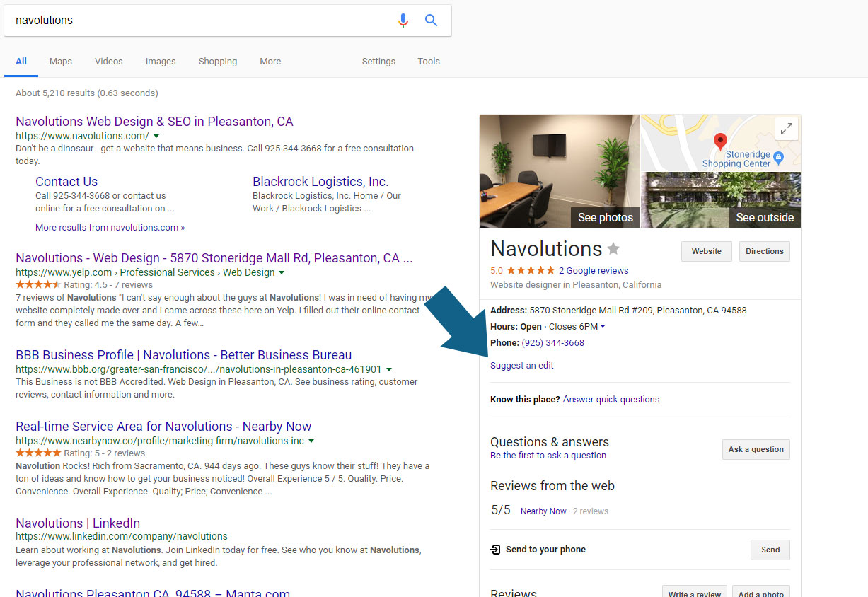
Task: Click the Ask a question button
Action: pos(756,449)
